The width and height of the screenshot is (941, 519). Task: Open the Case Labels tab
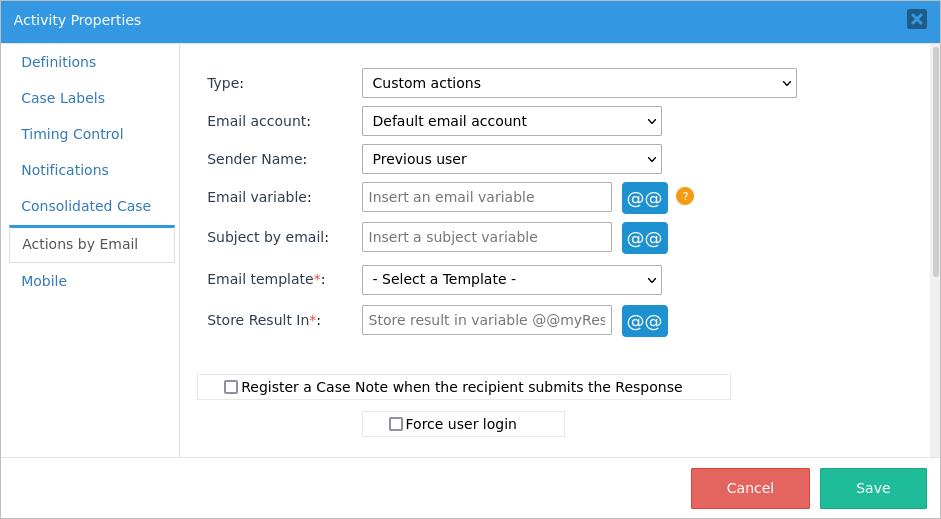[63, 98]
